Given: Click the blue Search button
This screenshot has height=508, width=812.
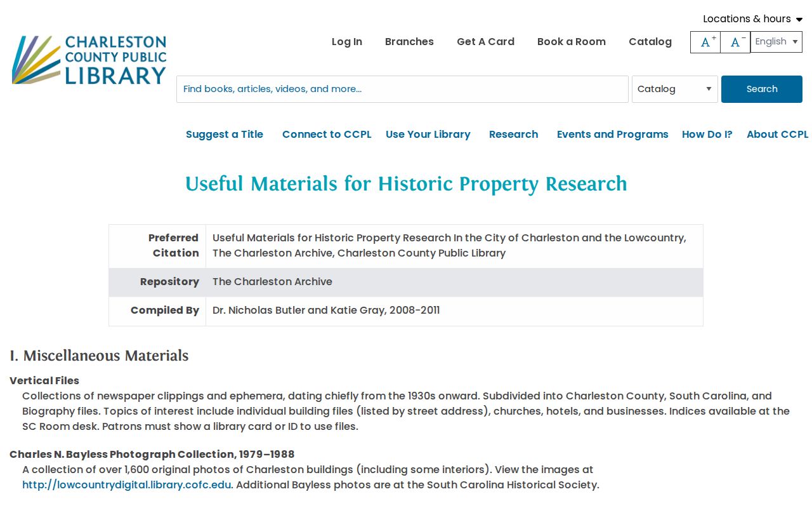Looking at the screenshot, I should (x=762, y=89).
